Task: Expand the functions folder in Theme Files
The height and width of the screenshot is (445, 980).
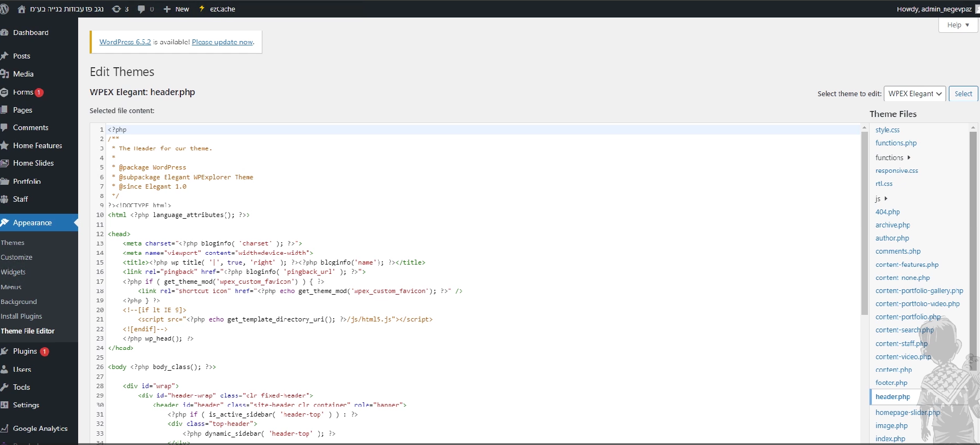Action: coord(893,157)
